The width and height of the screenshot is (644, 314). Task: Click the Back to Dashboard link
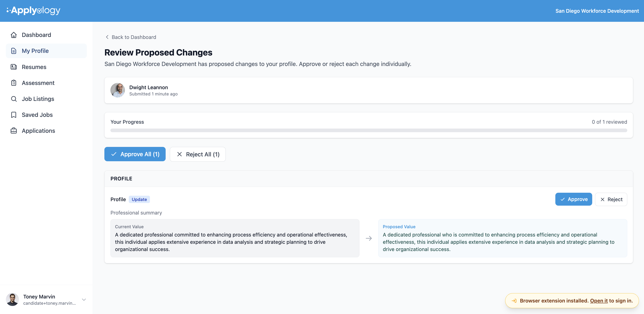pos(131,37)
